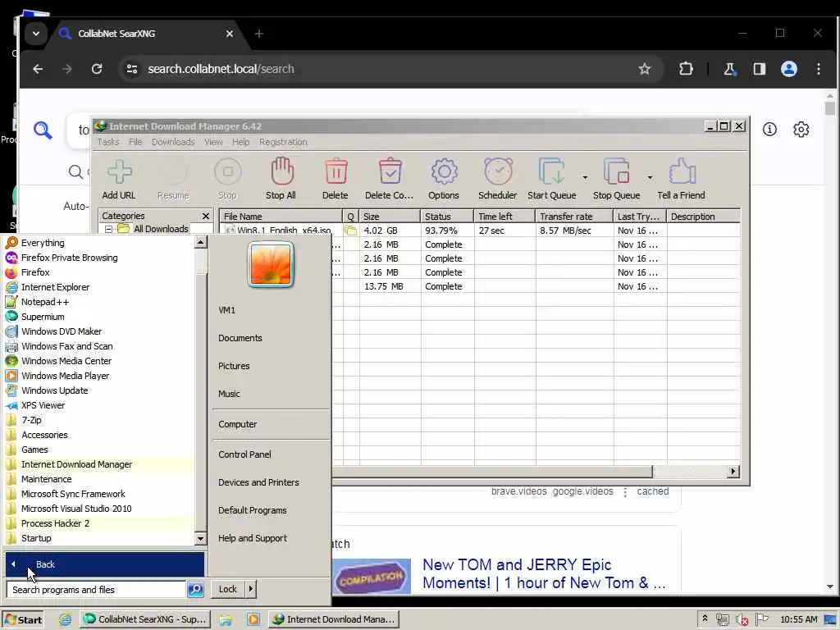
Task: Open Start Queue dropdown arrow
Action: (585, 177)
